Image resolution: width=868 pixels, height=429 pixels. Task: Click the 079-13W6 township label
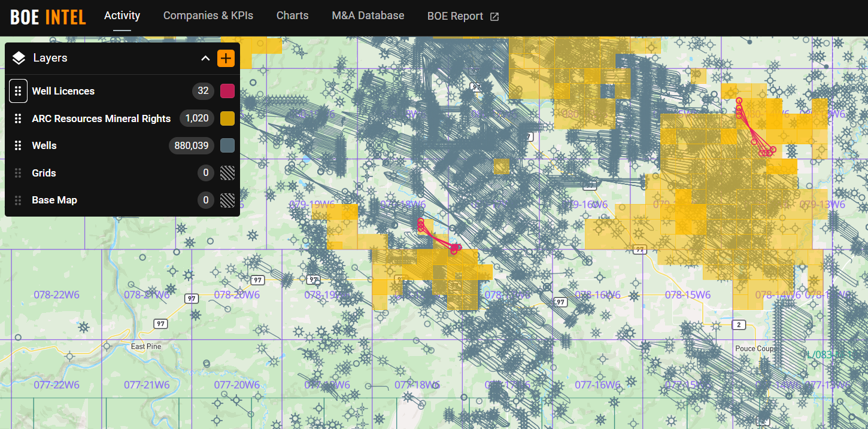pyautogui.click(x=823, y=205)
